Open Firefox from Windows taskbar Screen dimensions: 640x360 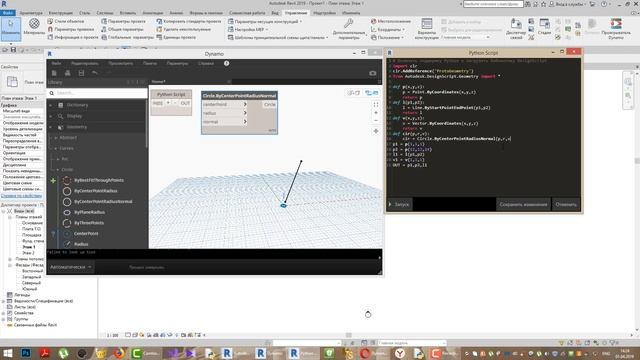(x=119, y=353)
